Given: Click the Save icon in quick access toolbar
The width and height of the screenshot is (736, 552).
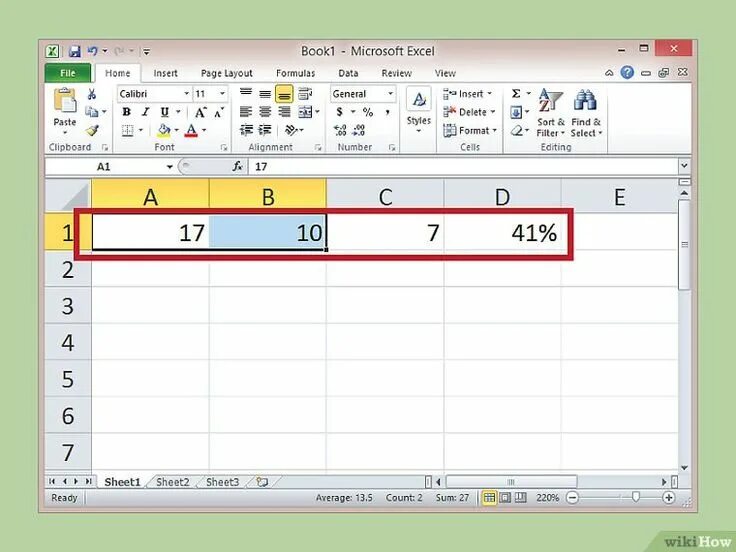Looking at the screenshot, I should pos(75,51).
